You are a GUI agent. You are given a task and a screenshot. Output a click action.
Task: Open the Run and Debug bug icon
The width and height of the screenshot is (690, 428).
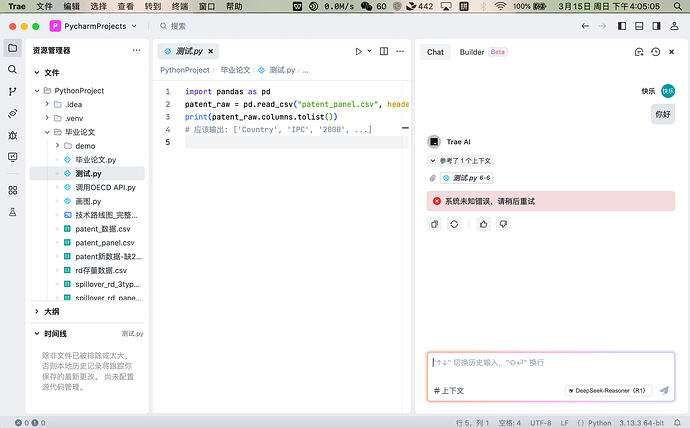point(13,135)
